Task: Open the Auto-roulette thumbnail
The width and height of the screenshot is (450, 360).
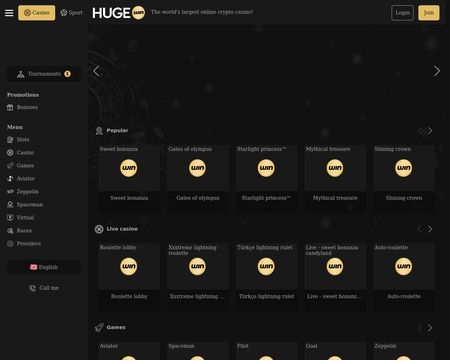Action: point(404,266)
